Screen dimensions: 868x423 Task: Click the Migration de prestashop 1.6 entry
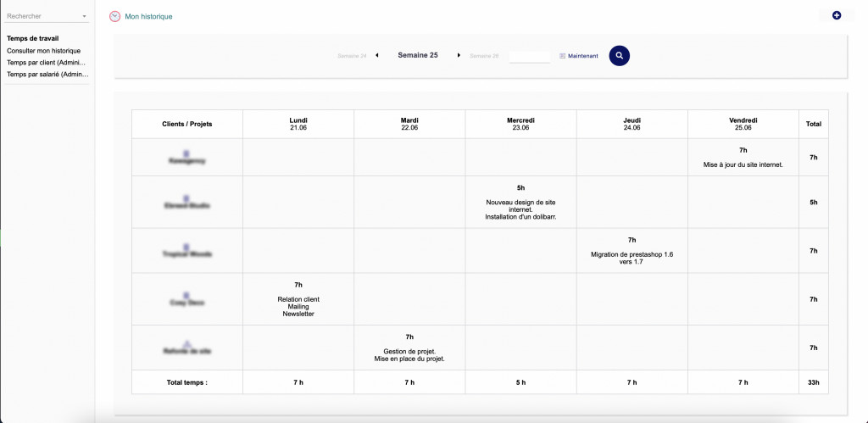tap(632, 258)
